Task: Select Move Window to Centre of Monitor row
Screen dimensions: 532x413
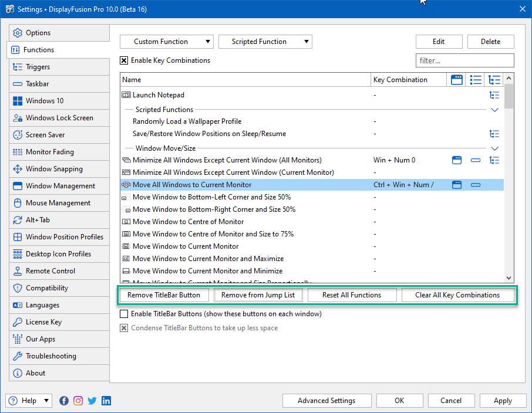Action: [312, 222]
